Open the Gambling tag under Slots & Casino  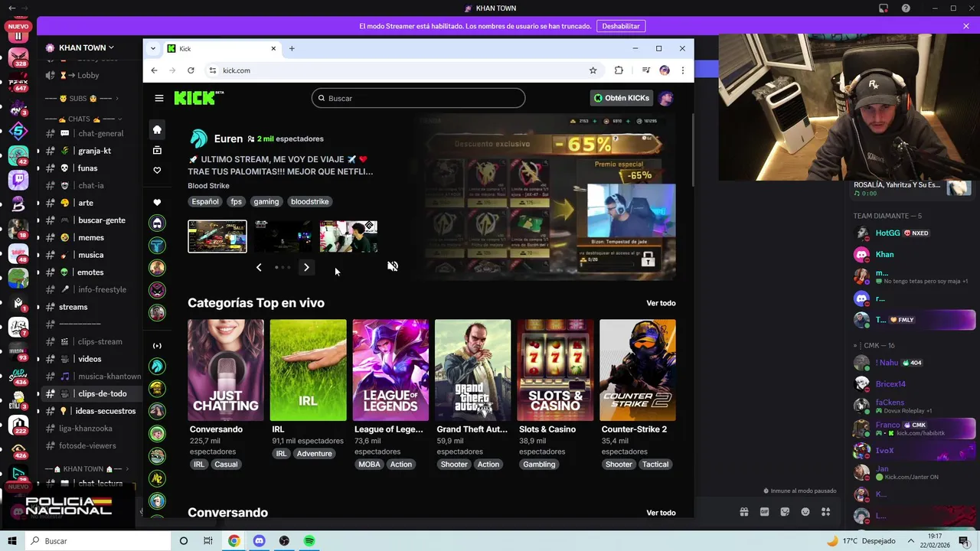pos(539,465)
